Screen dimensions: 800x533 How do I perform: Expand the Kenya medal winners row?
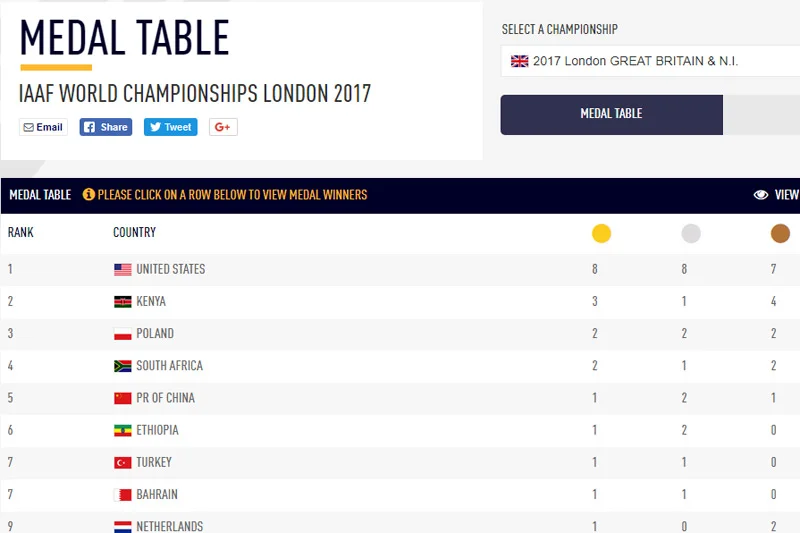[x=400, y=301]
